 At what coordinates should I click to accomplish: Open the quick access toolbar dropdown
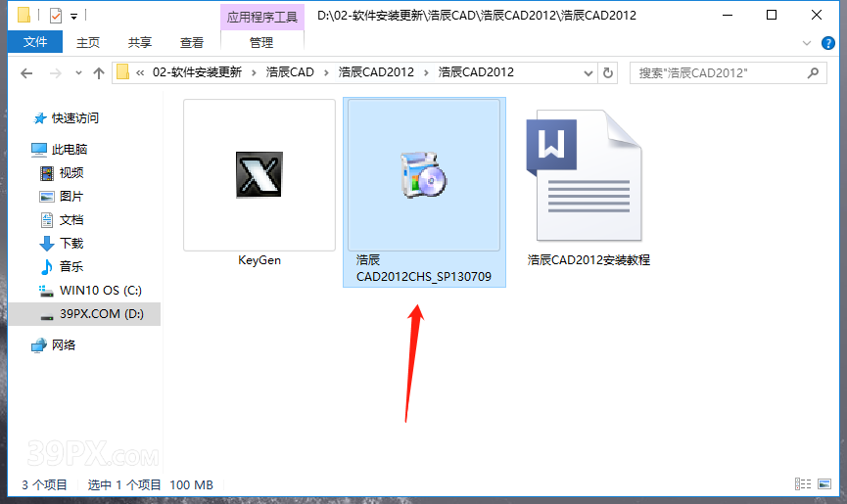click(74, 17)
